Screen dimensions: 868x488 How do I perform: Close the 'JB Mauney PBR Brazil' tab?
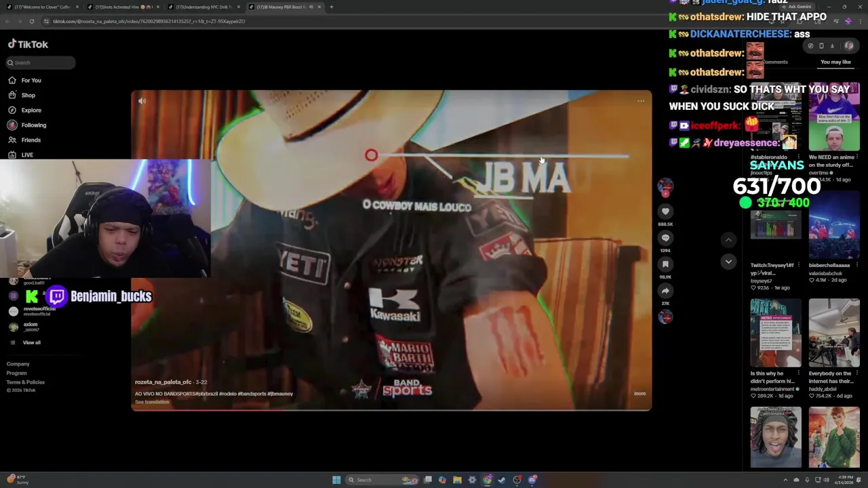coord(319,7)
